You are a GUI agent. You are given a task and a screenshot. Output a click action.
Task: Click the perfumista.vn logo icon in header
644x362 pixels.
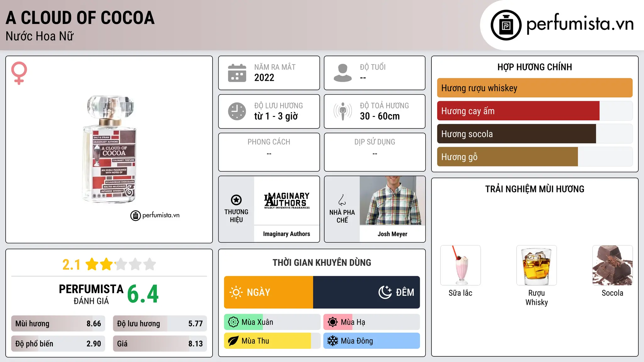tap(506, 25)
